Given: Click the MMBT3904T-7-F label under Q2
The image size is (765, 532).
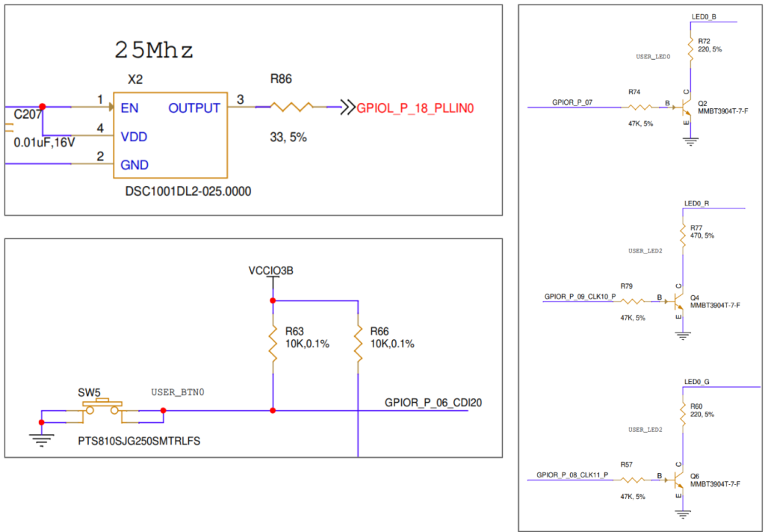Looking at the screenshot, I should point(722,111).
